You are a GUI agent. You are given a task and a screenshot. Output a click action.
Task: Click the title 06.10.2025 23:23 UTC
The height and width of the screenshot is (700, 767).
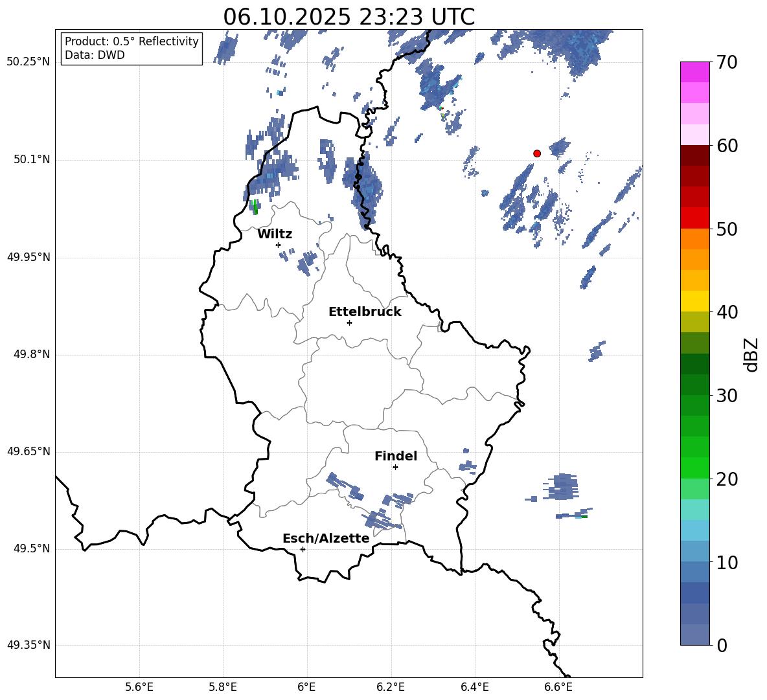(x=349, y=17)
